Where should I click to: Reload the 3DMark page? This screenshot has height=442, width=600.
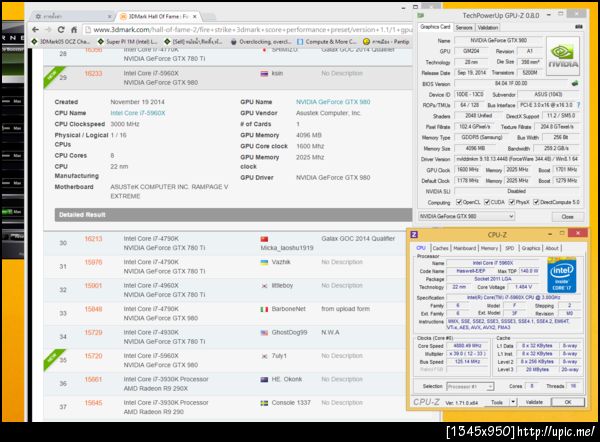(x=61, y=29)
